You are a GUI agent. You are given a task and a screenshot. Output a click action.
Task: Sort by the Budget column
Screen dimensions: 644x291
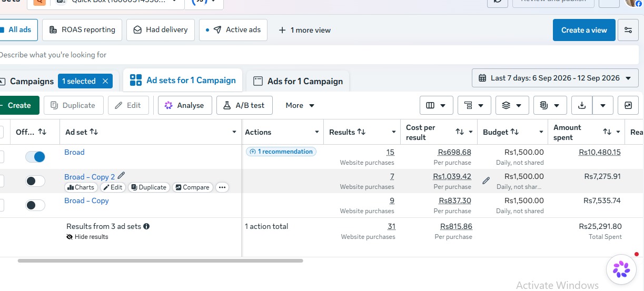[514, 132]
